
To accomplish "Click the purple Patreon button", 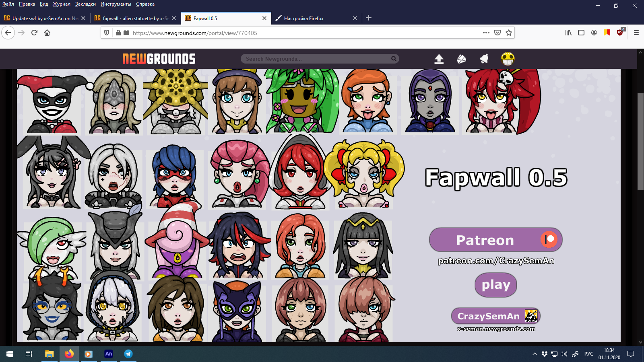I will coord(495,240).
